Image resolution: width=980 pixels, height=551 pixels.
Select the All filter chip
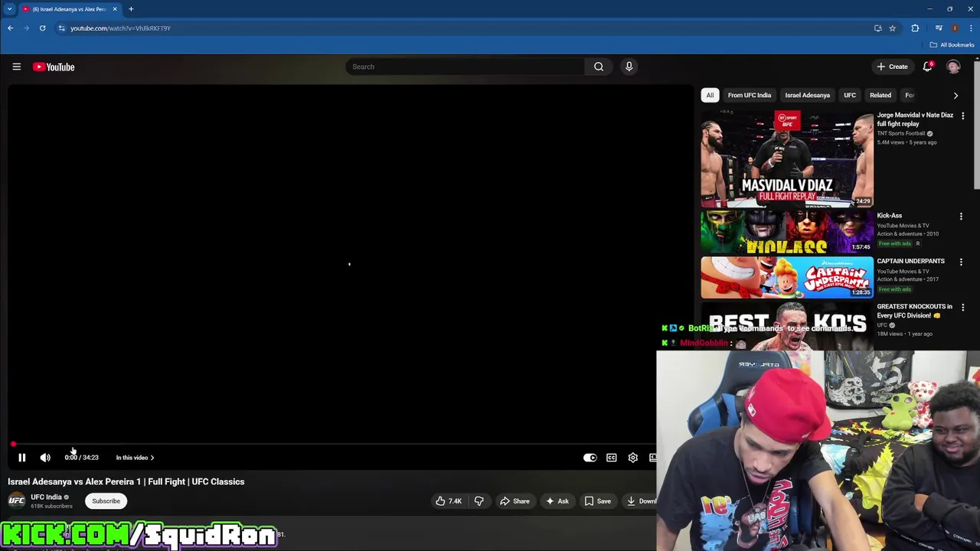(x=710, y=96)
